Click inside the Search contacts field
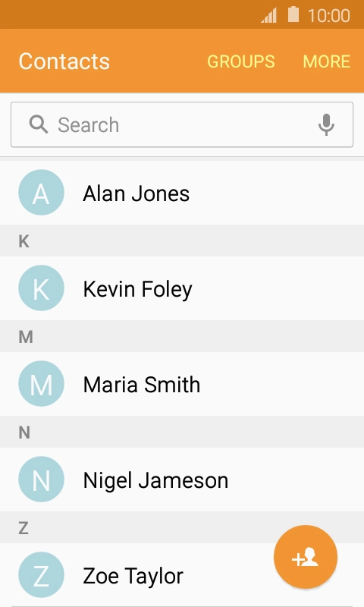364x607 pixels. pyautogui.click(x=182, y=124)
